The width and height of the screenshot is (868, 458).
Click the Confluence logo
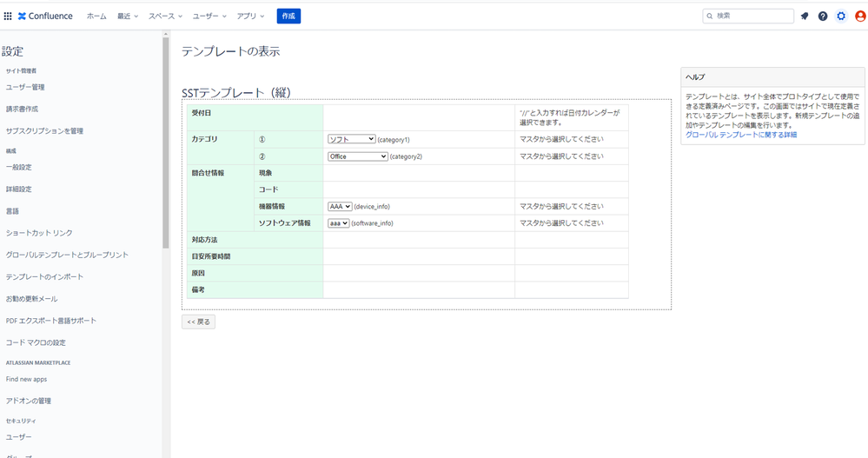(x=45, y=16)
